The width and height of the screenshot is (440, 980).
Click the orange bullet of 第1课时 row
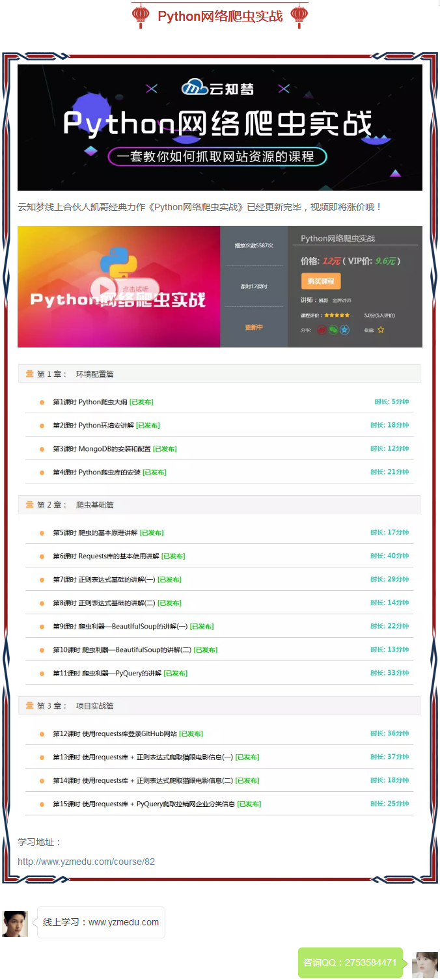tap(42, 402)
